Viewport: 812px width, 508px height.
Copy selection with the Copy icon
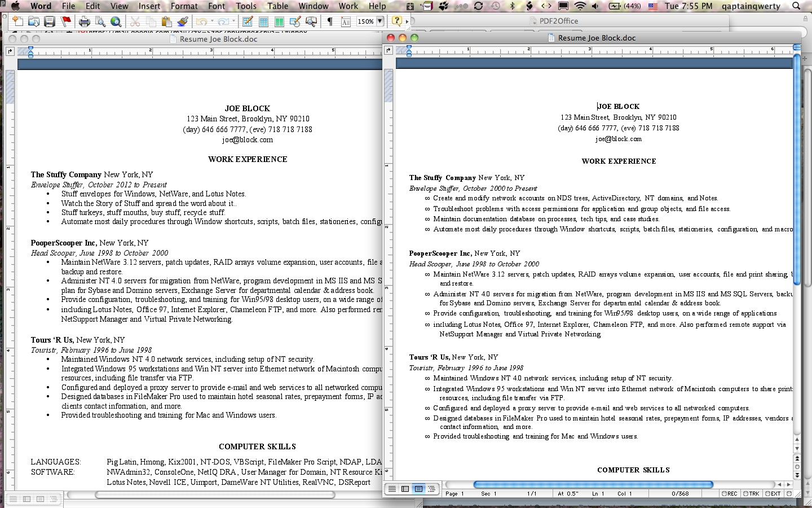click(x=151, y=21)
